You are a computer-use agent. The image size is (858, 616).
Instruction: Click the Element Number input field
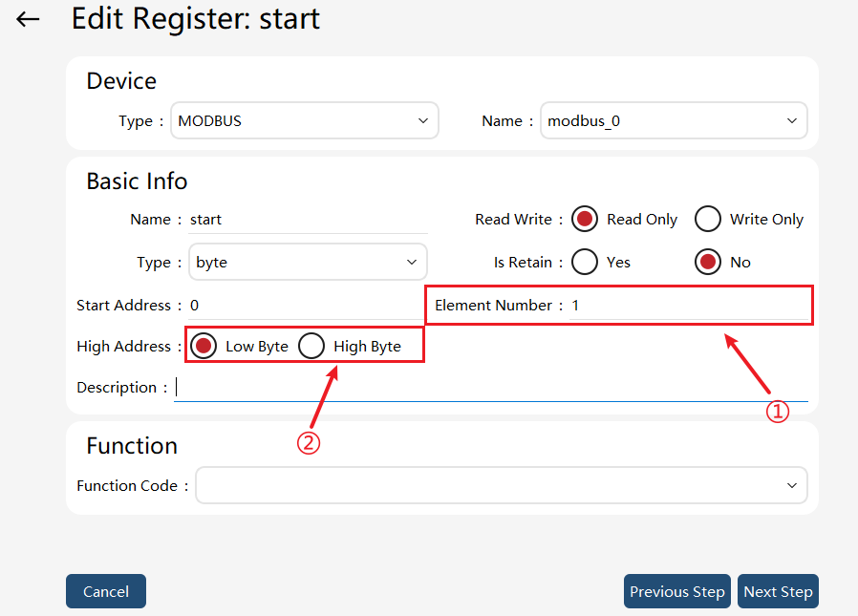(x=689, y=306)
